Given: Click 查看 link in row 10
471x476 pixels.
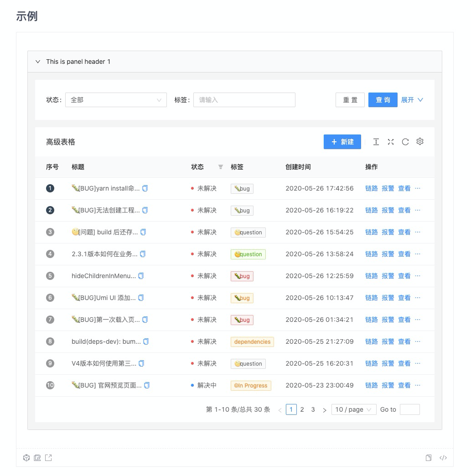Looking at the screenshot, I should point(404,385).
